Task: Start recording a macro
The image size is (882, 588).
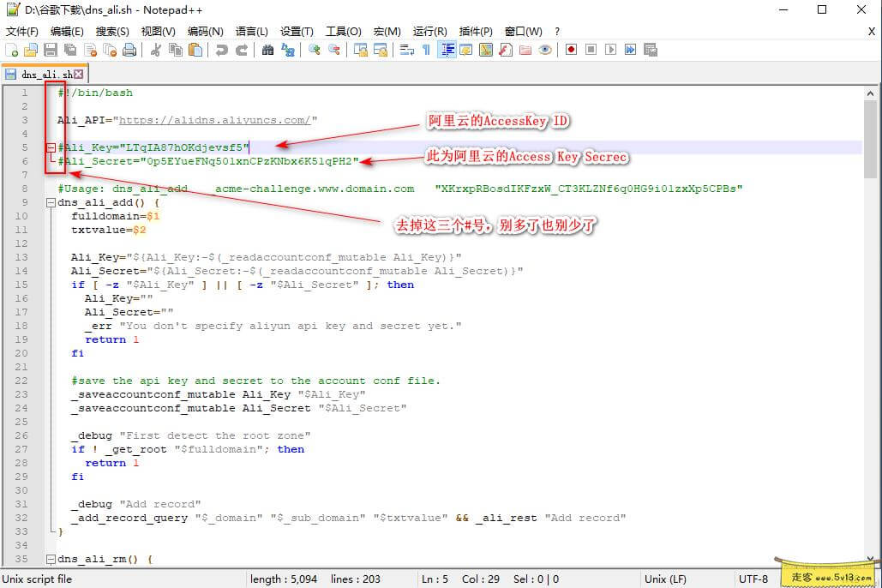Action: pyautogui.click(x=572, y=51)
